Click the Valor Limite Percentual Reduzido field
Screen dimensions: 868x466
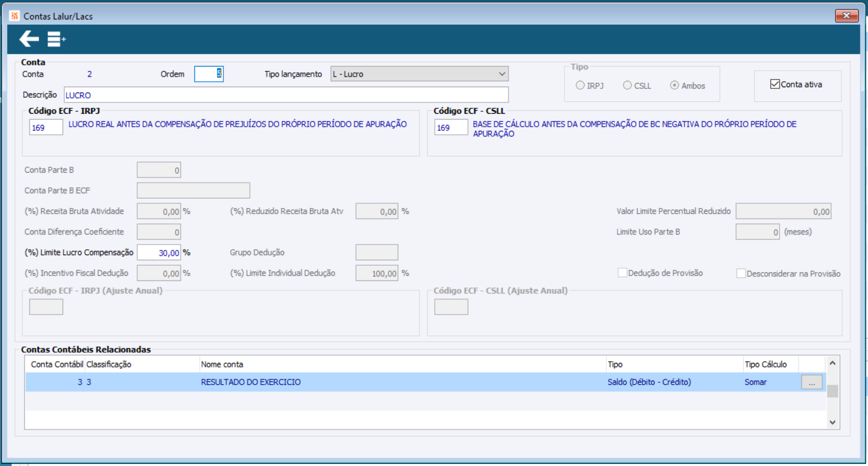[784, 211]
